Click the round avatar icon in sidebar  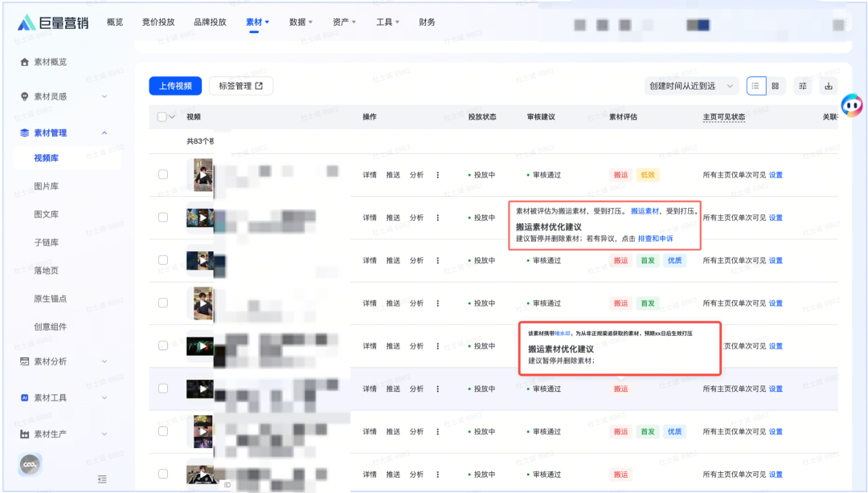click(31, 464)
